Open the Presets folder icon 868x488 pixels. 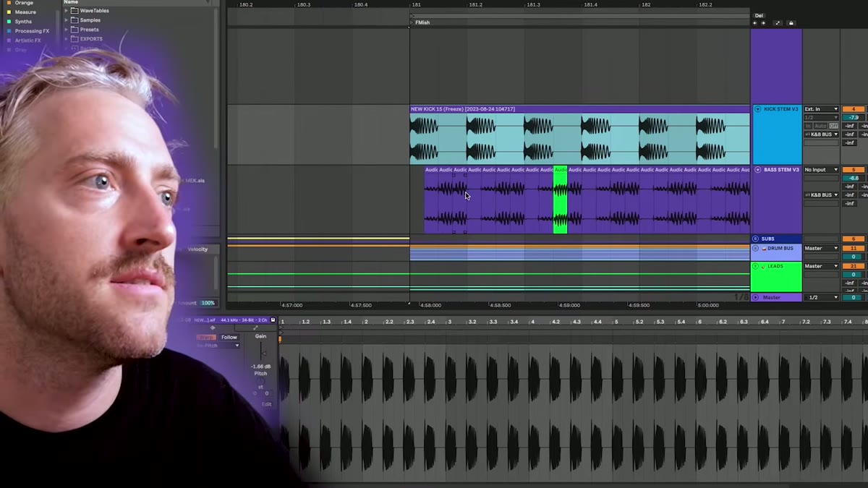[x=75, y=30]
